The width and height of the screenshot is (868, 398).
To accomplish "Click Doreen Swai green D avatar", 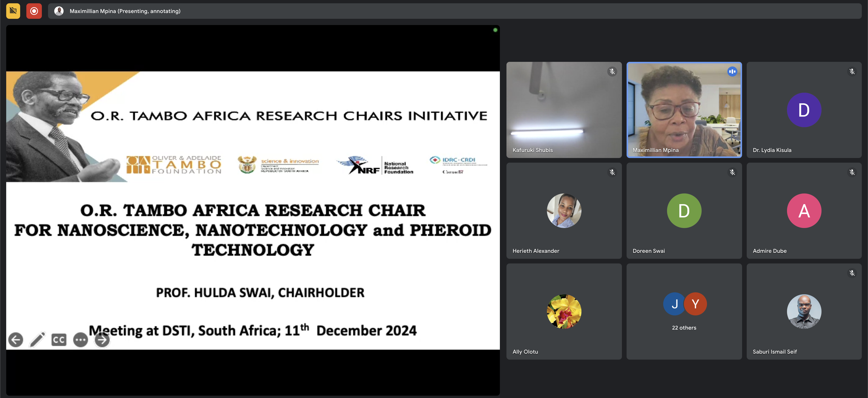I will click(684, 211).
